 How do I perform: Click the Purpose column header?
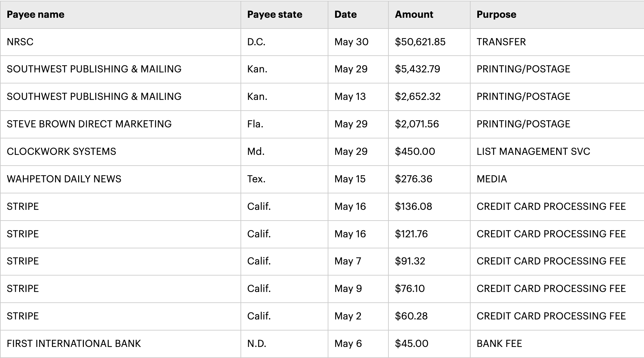(x=496, y=14)
